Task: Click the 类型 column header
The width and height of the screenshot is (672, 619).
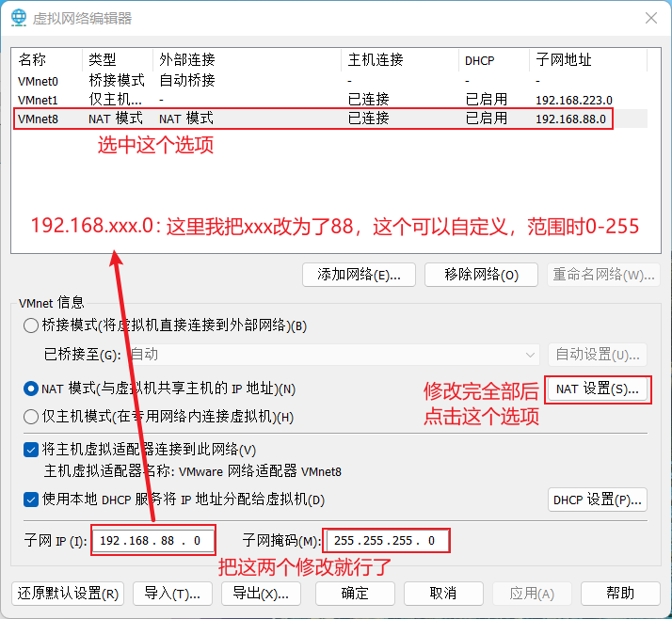Action: click(x=118, y=59)
